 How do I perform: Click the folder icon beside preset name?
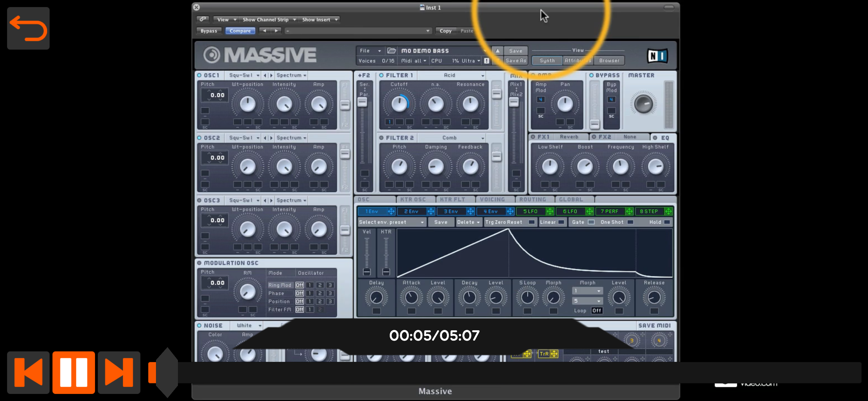[x=391, y=51]
